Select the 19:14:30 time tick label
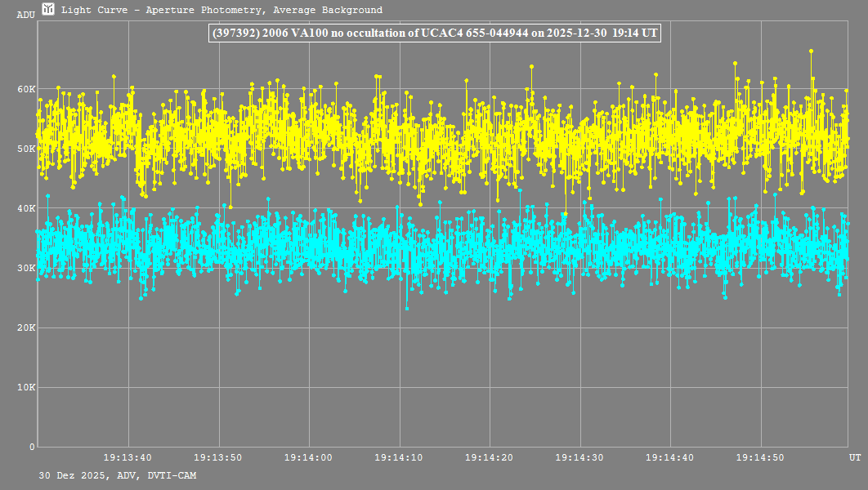This screenshot has height=490, width=868. pyautogui.click(x=580, y=457)
